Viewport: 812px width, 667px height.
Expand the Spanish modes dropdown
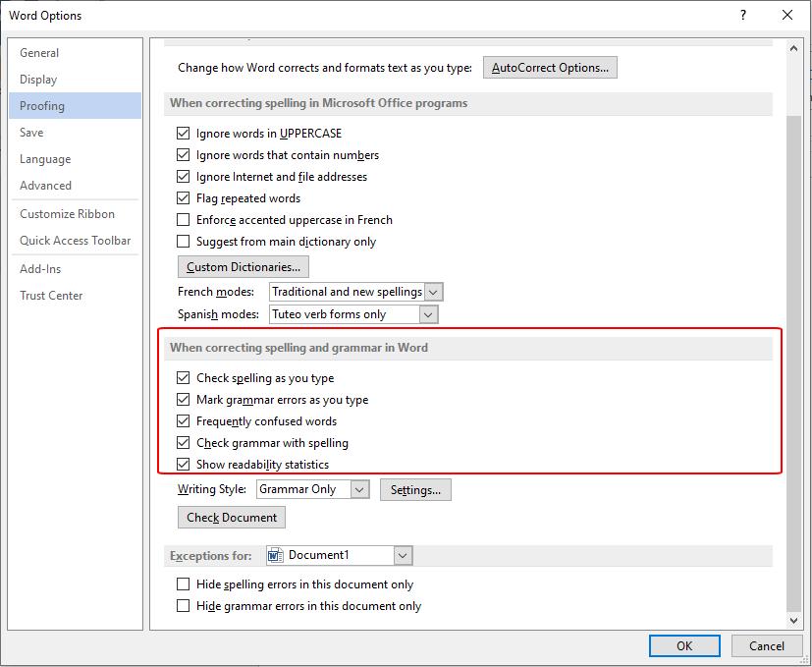tap(428, 314)
